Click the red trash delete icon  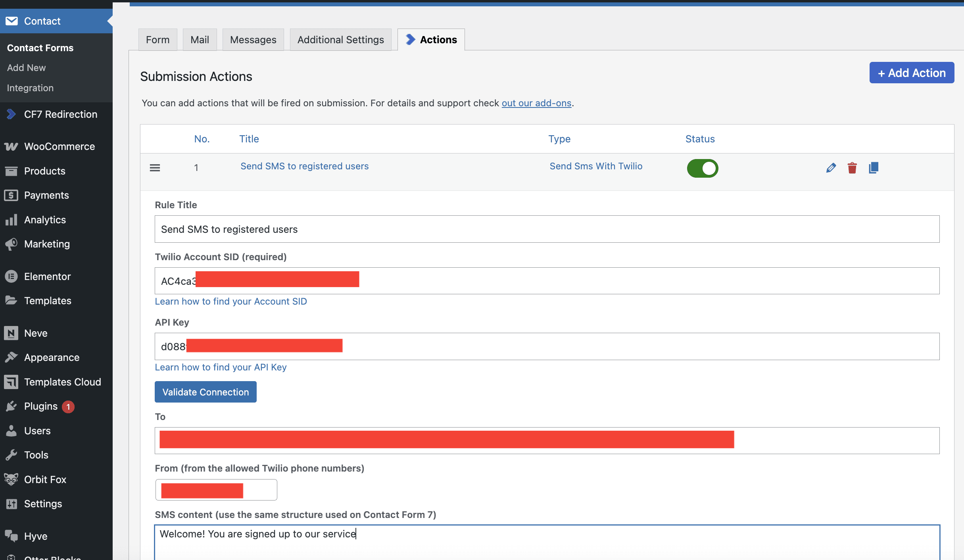tap(852, 168)
